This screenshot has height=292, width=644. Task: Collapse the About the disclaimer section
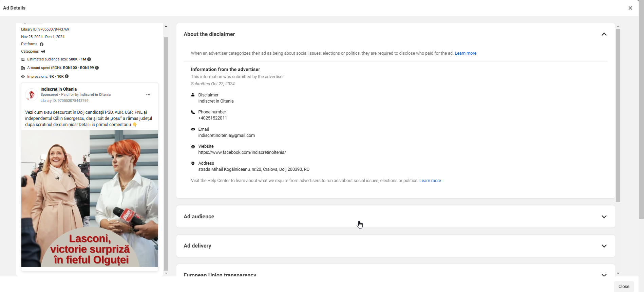pos(604,34)
